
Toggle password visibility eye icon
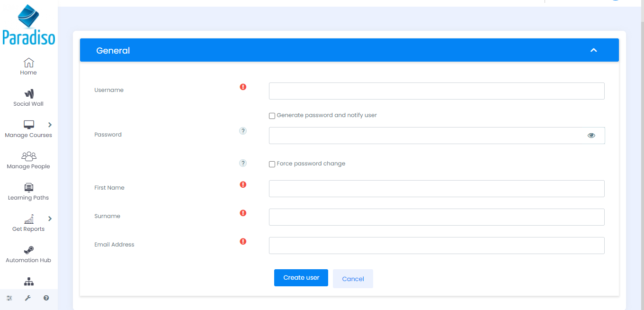[x=591, y=136]
